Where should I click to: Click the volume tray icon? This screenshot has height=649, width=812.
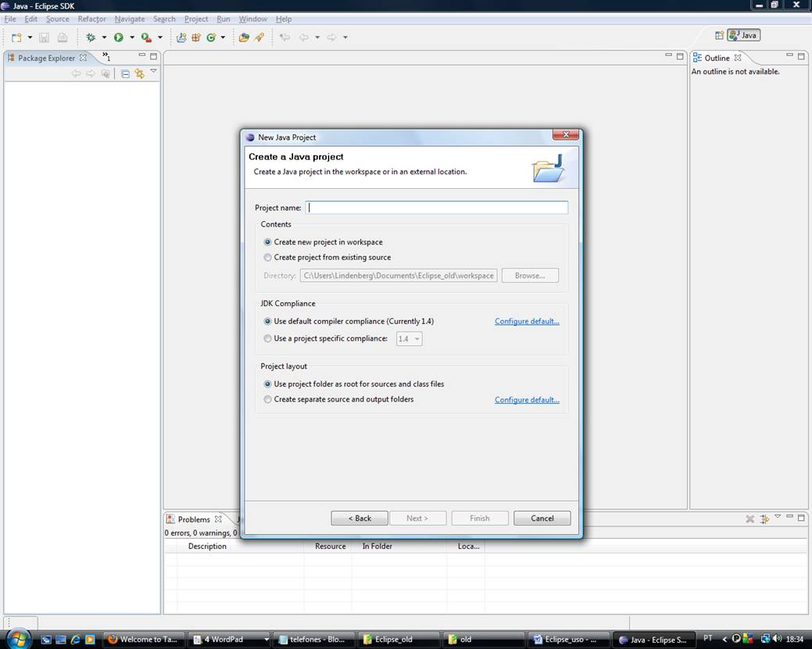[777, 639]
